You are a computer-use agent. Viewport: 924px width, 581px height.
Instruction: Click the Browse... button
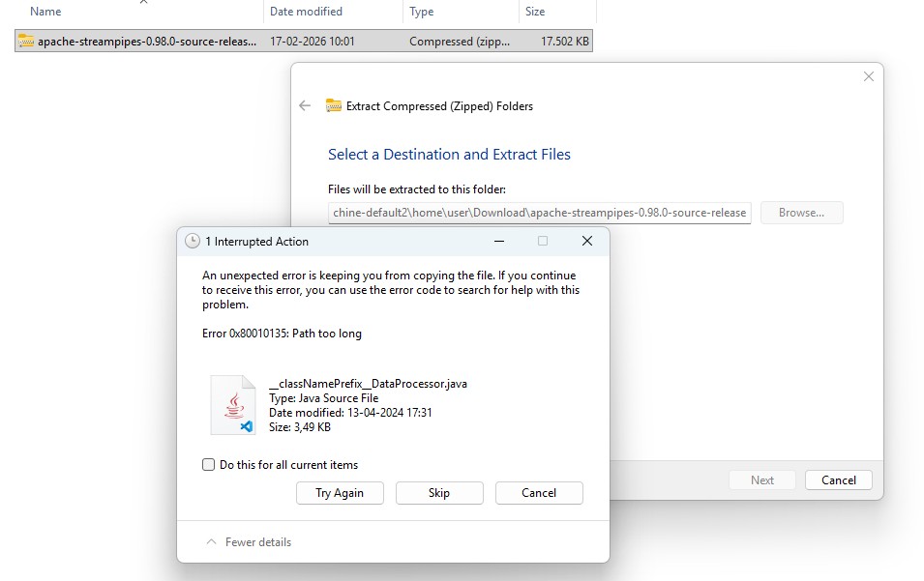[x=801, y=213]
